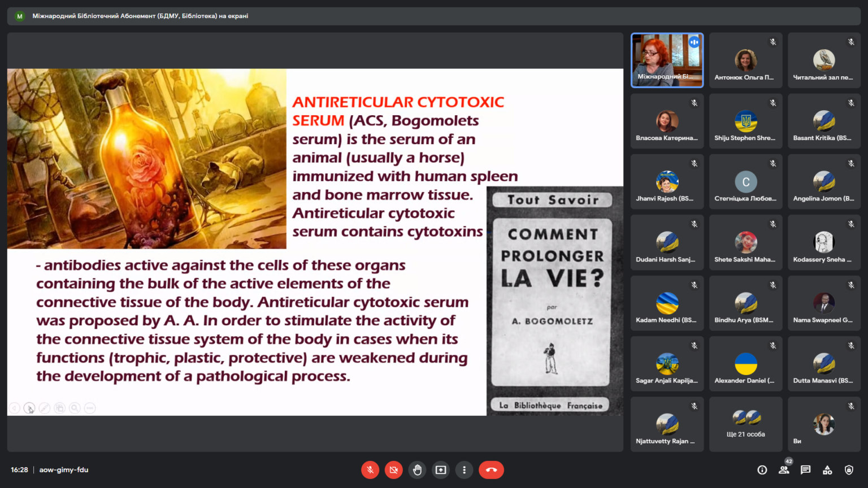Open chat with everyone icon

tap(806, 470)
